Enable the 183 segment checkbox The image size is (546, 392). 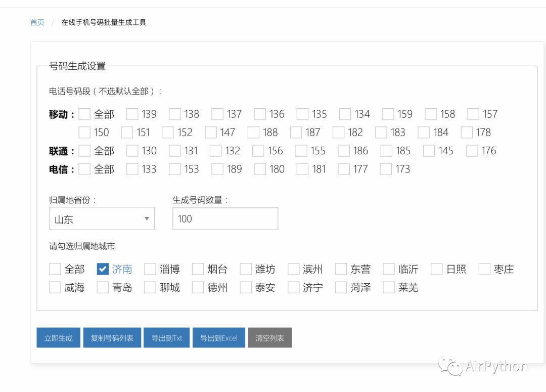coord(381,133)
